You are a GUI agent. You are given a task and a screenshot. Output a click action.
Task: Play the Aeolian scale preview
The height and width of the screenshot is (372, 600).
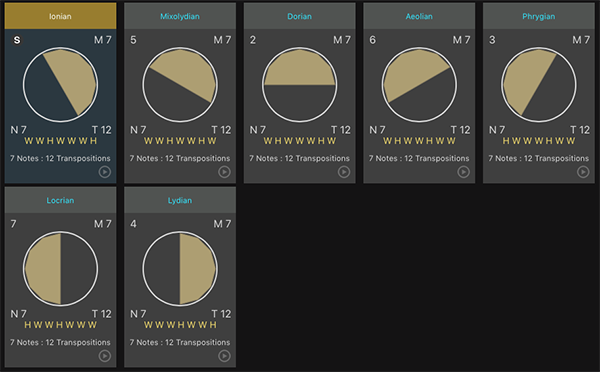463,172
